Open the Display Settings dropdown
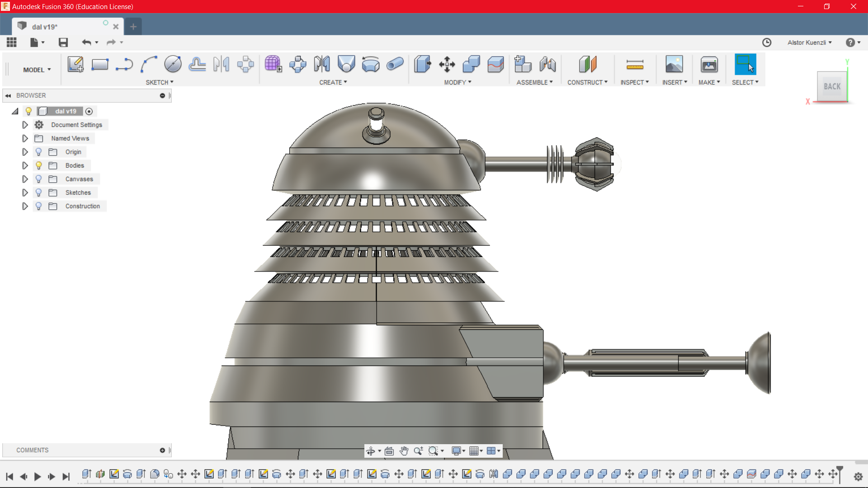This screenshot has width=868, height=488. pyautogui.click(x=458, y=451)
